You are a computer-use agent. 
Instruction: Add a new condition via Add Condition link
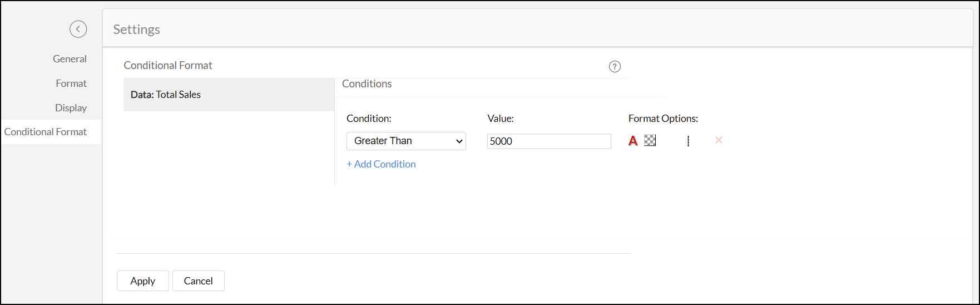[x=382, y=164]
